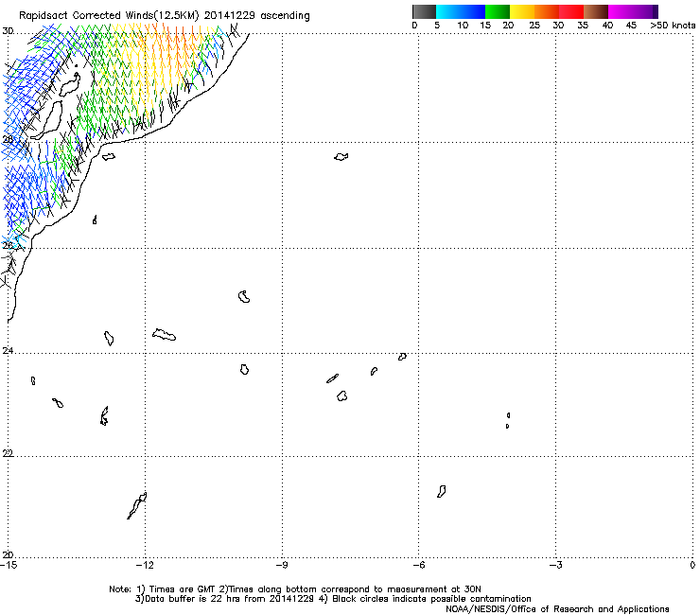Click the red 30-35 knots legend segment
Screen dimensions: 700x615
pos(571,11)
